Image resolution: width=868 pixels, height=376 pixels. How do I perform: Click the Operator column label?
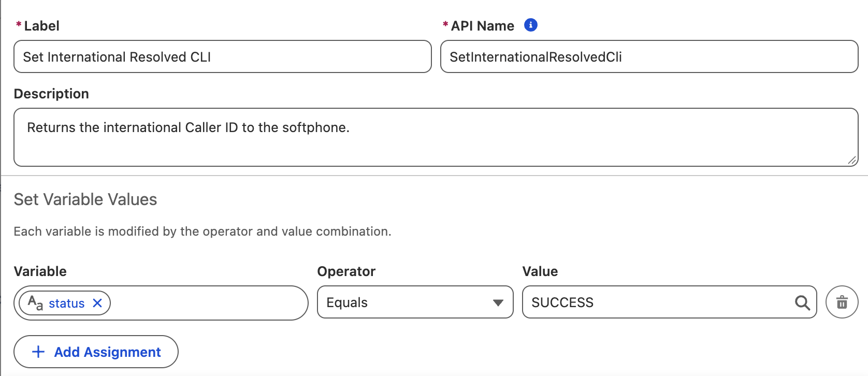(346, 271)
